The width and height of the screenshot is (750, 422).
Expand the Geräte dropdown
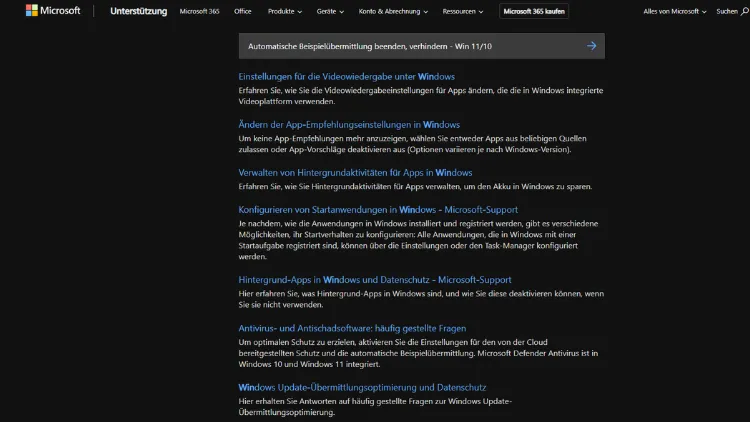(x=330, y=11)
